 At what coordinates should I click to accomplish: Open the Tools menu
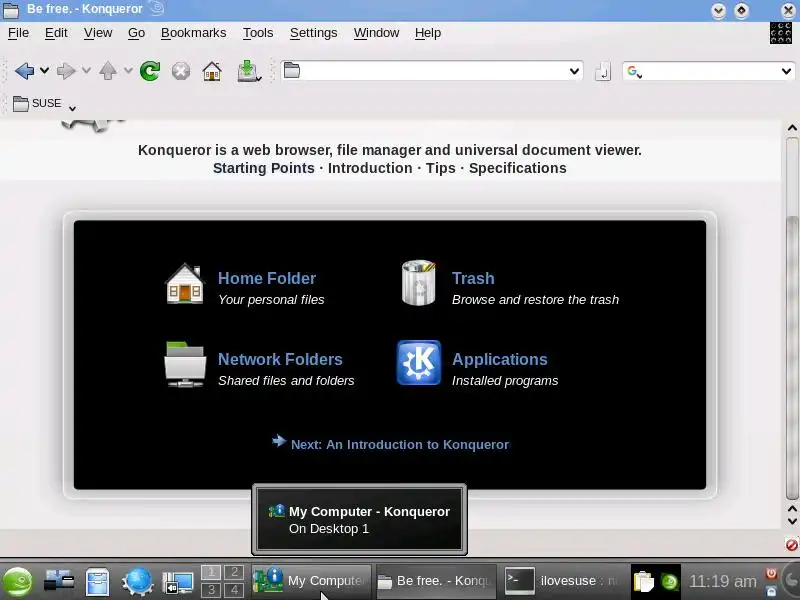coord(258,33)
